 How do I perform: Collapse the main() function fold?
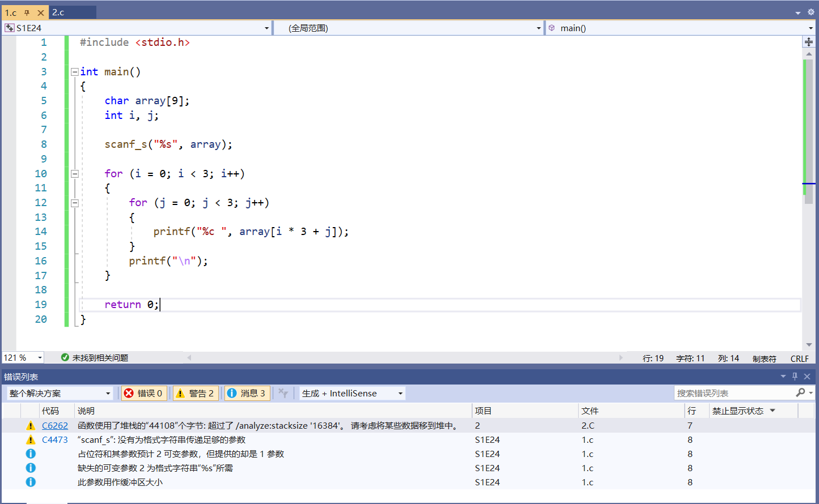[x=75, y=72]
